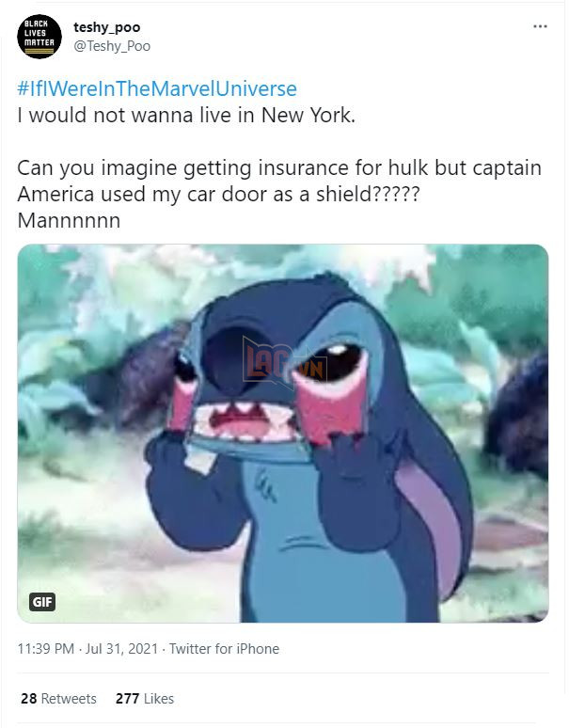Click Stitch's open mouth in the GIF
The width and height of the screenshot is (569, 728).
244,421
